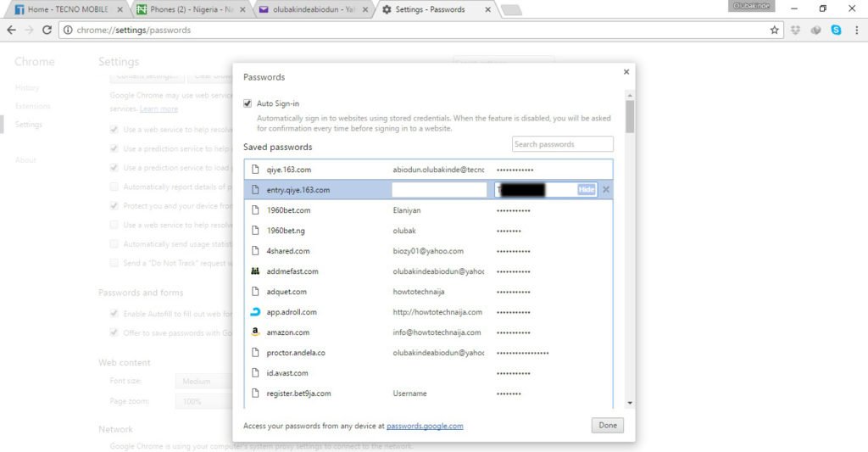Click the Passwords dialog scrollbar thumb
This screenshot has width=868, height=452.
630,116
